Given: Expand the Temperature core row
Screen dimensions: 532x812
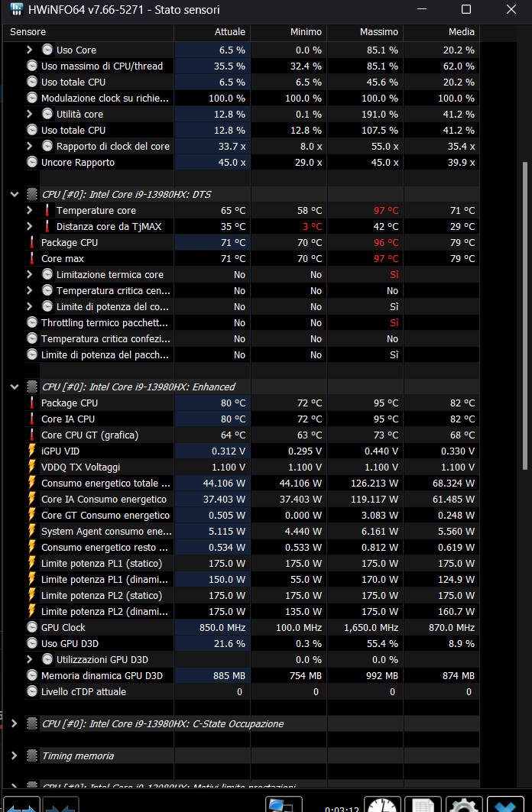Looking at the screenshot, I should 30,211.
